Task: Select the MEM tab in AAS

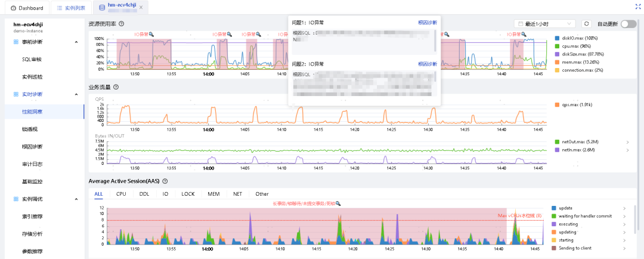Action: coord(213,193)
